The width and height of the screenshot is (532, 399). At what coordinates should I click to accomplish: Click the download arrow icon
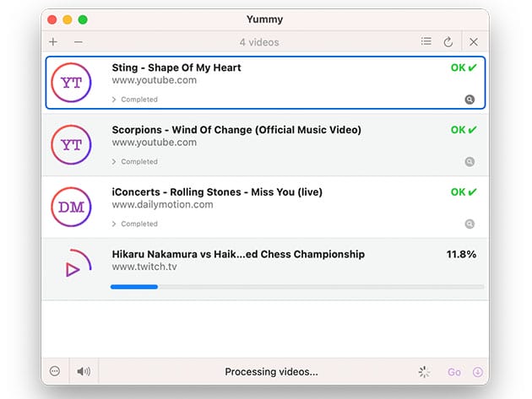[477, 372]
